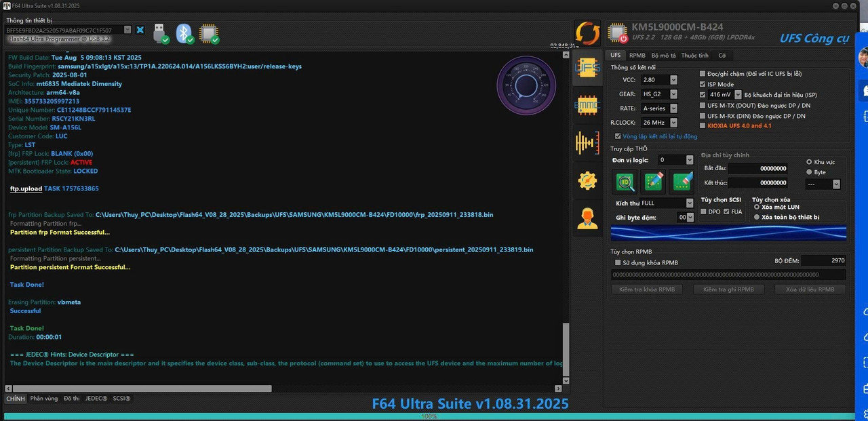Open the UFS tool in sidebar
The height and width of the screenshot is (421, 868).
click(587, 68)
